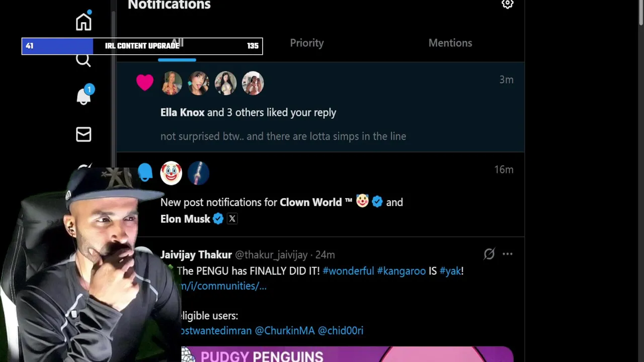Click the clown emoji avatar thumbnail
Screen dimensions: 644x362
[171, 173]
